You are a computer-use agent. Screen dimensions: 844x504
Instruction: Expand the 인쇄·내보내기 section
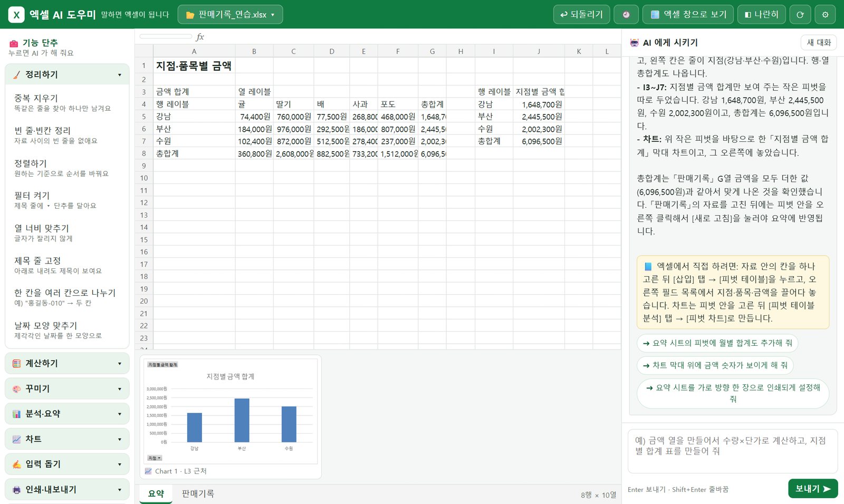(67, 490)
